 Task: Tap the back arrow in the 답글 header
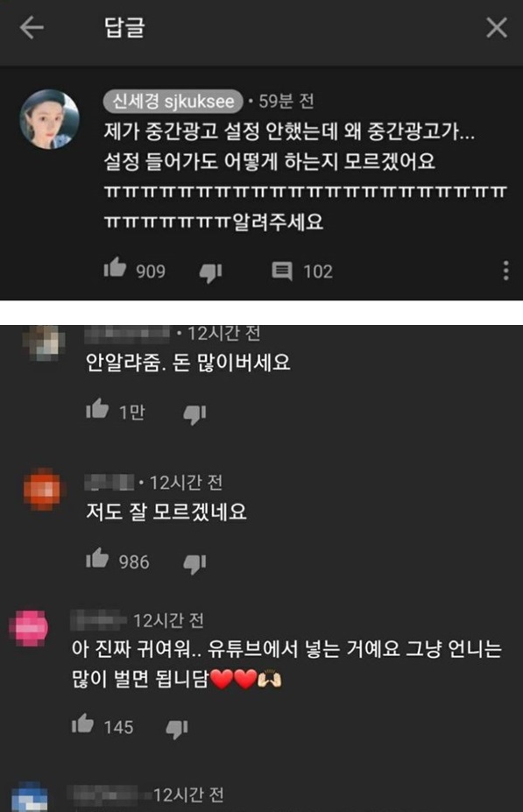[x=32, y=27]
